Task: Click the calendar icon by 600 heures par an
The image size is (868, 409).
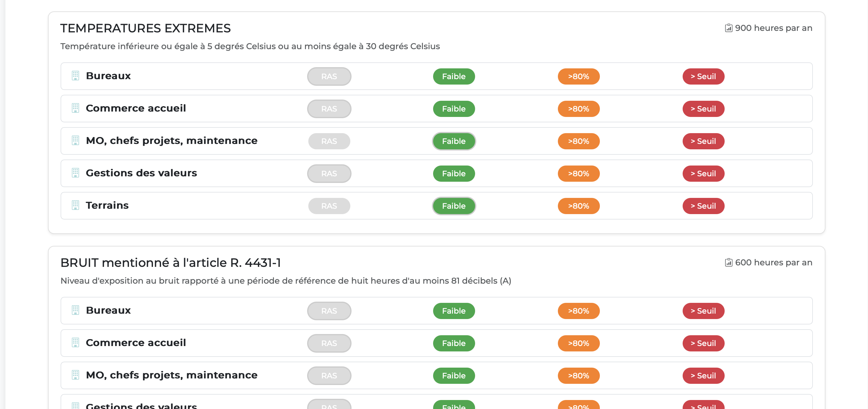Action: click(x=729, y=262)
